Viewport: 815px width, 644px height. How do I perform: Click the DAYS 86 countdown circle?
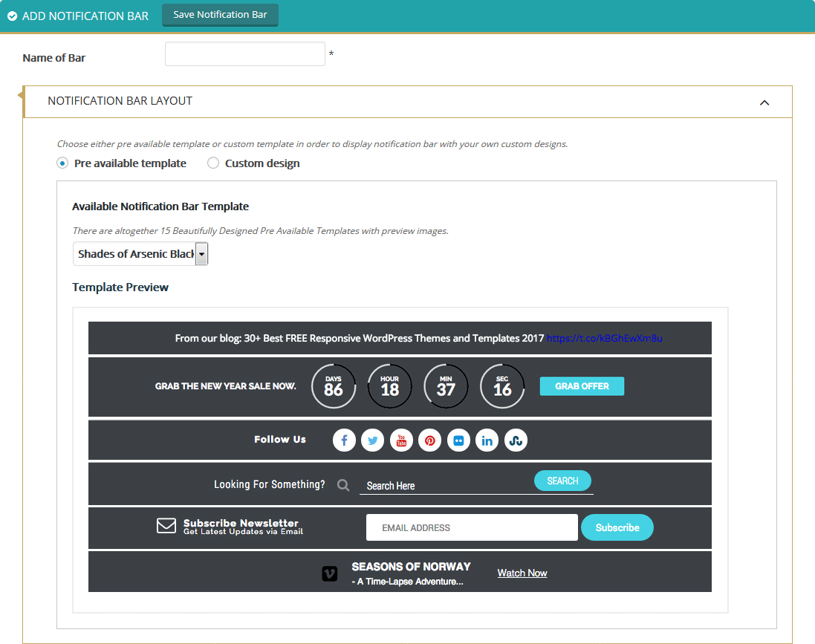tap(334, 386)
